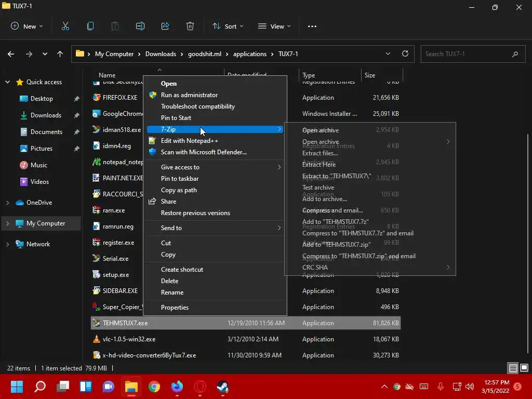
Task: Sort by the Name column header
Action: [x=107, y=75]
